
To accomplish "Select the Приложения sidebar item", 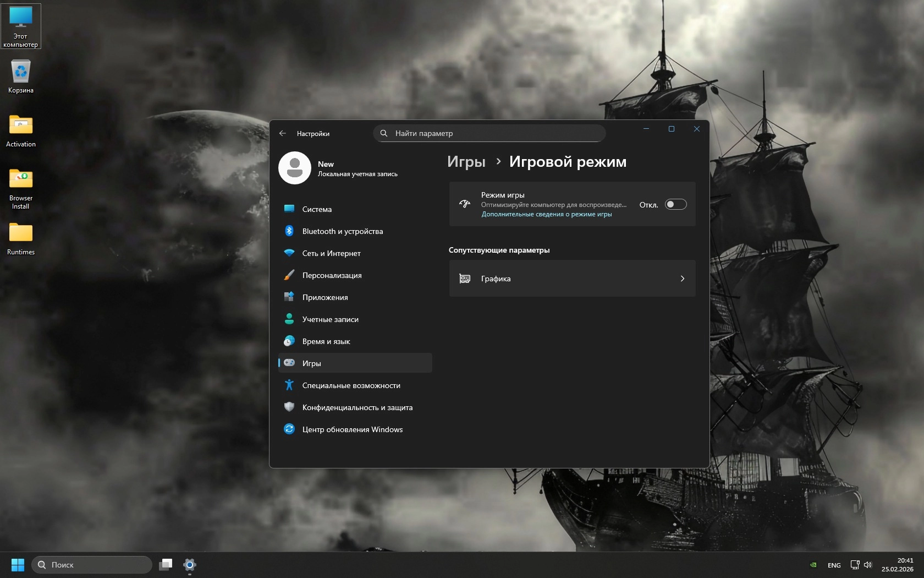I will (x=324, y=297).
